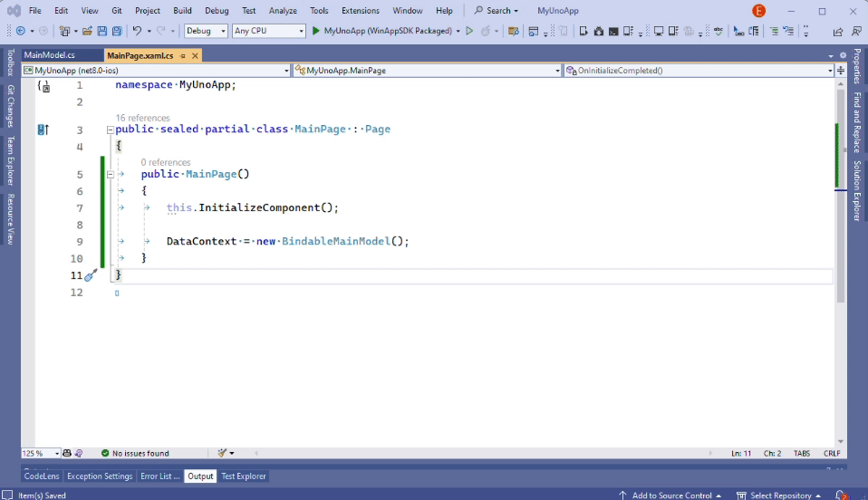
Task: Toggle TABS indentation setting in status bar
Action: [802, 453]
